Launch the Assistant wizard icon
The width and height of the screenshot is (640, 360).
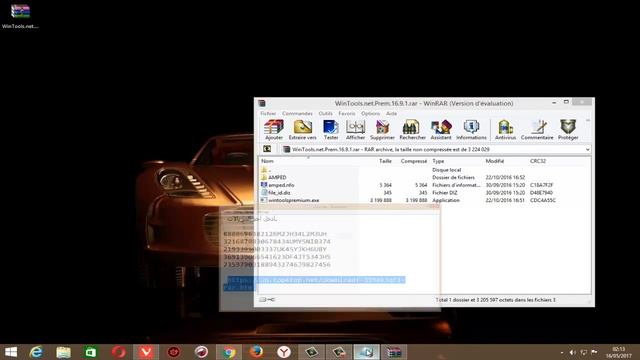tap(441, 130)
